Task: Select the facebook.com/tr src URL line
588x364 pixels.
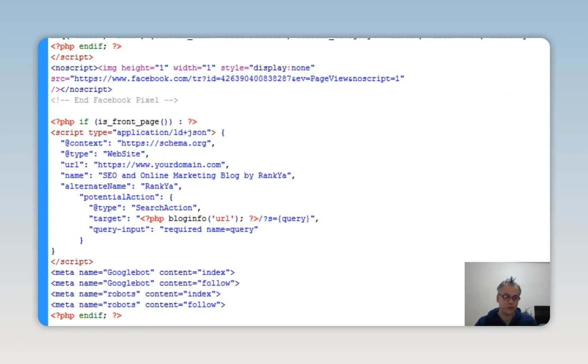Action: (228, 79)
